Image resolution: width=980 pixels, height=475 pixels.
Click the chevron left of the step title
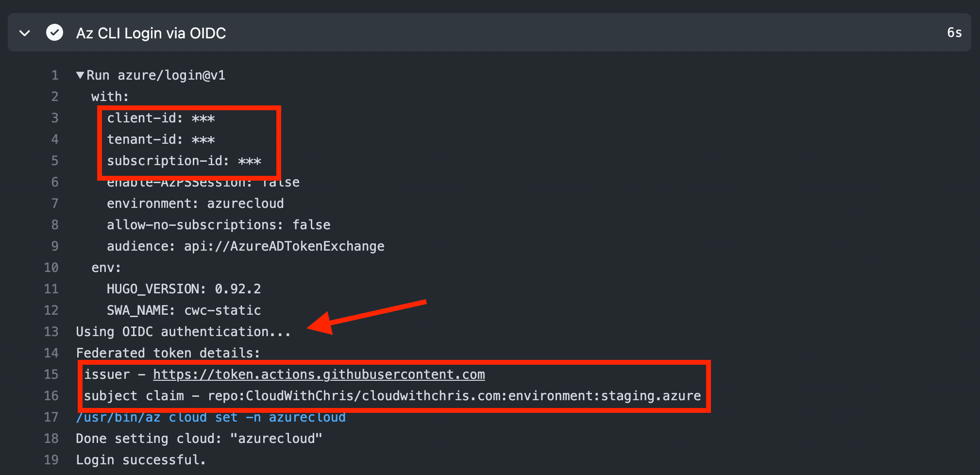[x=24, y=33]
